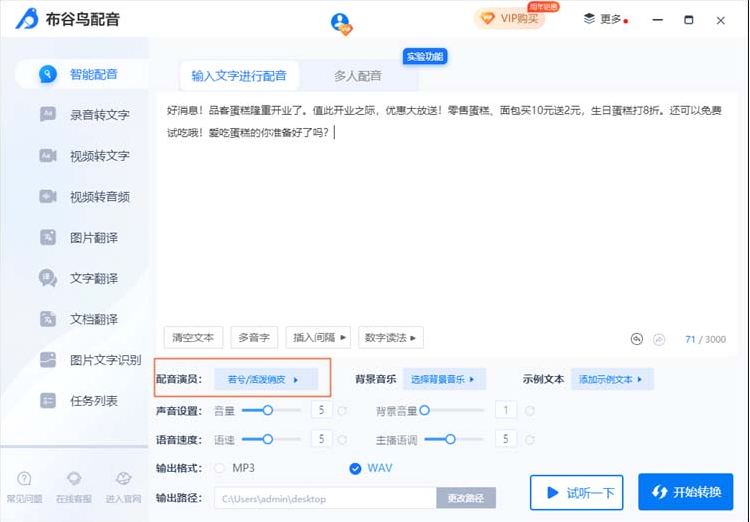Reset the 背景音量 value icon

[530, 411]
